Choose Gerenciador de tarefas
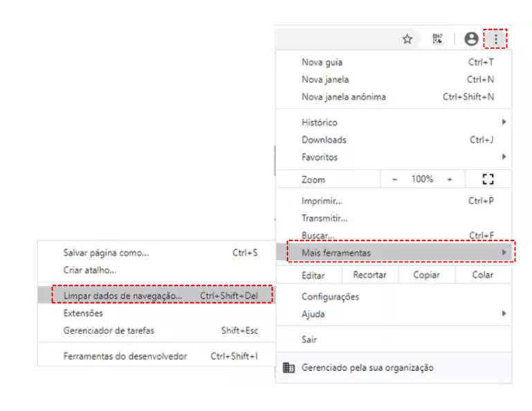The width and height of the screenshot is (532, 411). point(109,331)
